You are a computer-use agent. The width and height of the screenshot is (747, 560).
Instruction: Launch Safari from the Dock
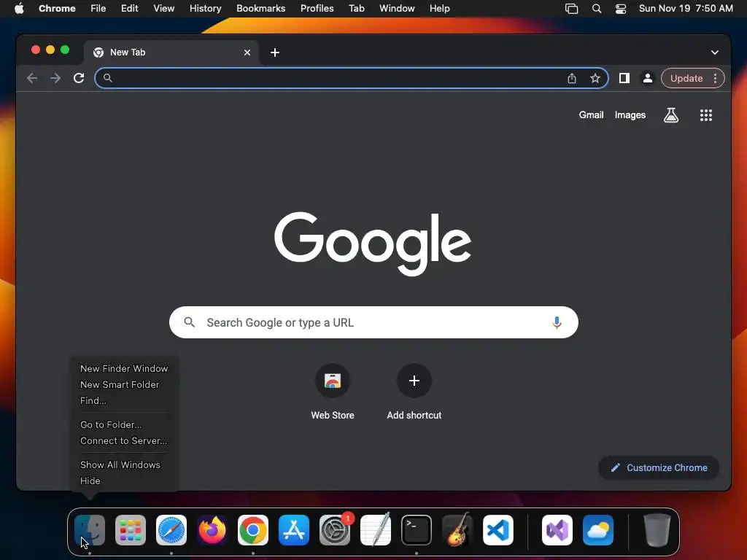click(x=171, y=530)
